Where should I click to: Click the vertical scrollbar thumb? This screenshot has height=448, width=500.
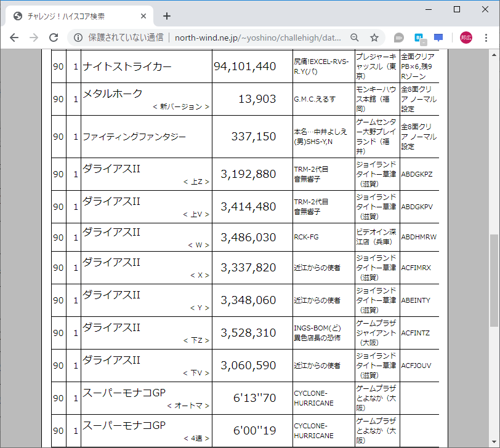click(494, 281)
